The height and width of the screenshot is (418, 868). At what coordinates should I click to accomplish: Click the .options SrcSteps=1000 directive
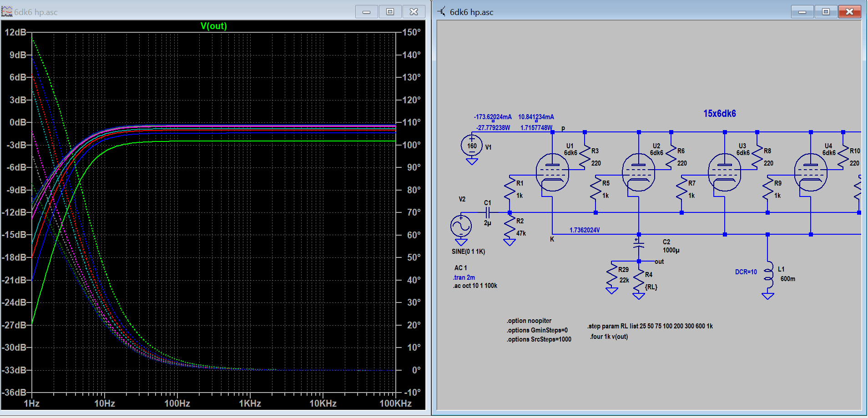point(539,339)
